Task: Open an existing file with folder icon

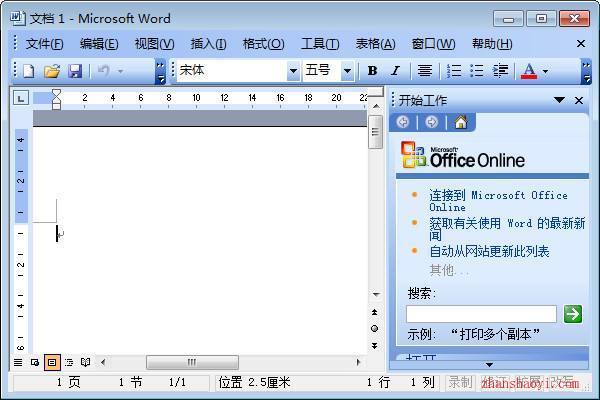Action: pos(52,71)
